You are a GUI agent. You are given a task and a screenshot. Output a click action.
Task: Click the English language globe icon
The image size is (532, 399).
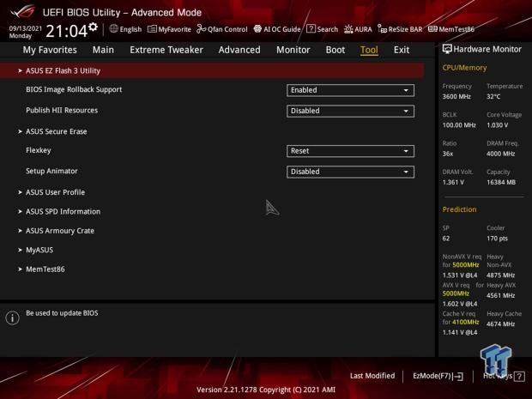click(113, 29)
